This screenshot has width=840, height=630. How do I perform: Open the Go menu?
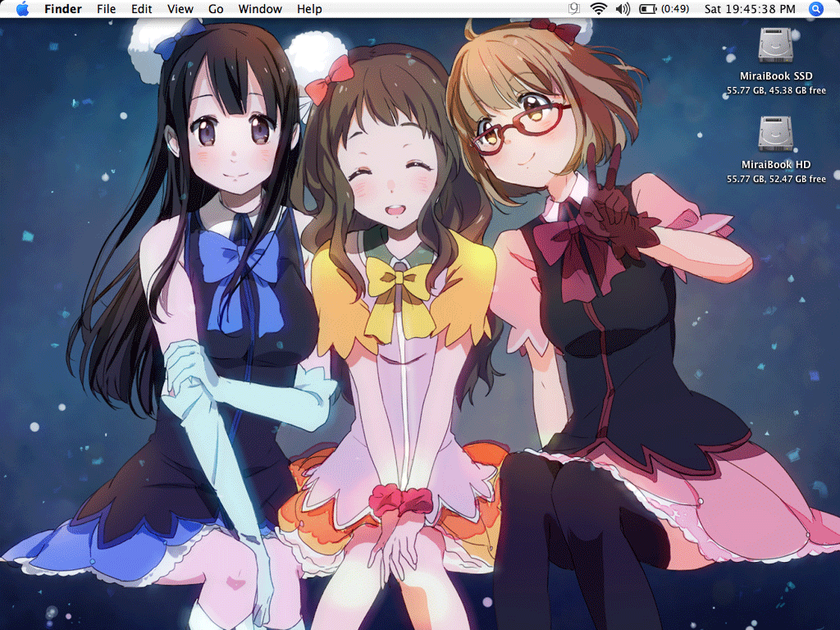click(x=216, y=9)
